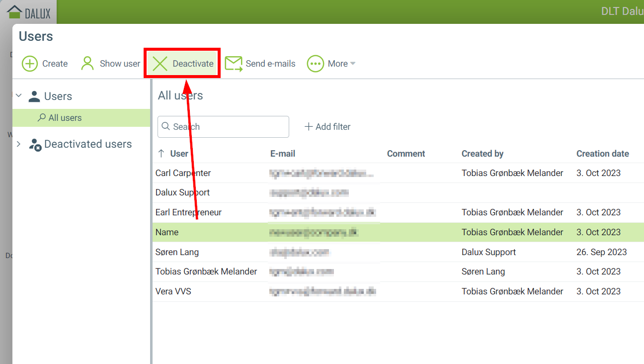This screenshot has width=644, height=364.
Task: Click the Create plus icon
Action: point(30,64)
